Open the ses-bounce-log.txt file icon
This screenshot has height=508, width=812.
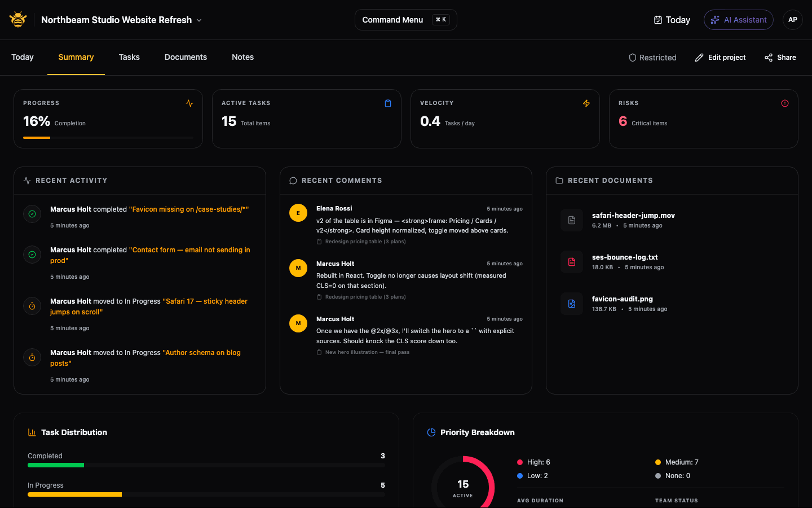click(572, 262)
